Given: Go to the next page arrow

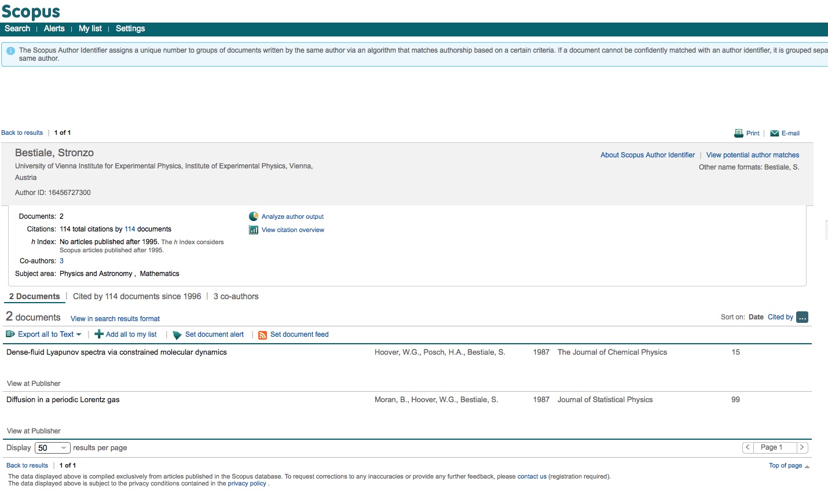Looking at the screenshot, I should 802,447.
